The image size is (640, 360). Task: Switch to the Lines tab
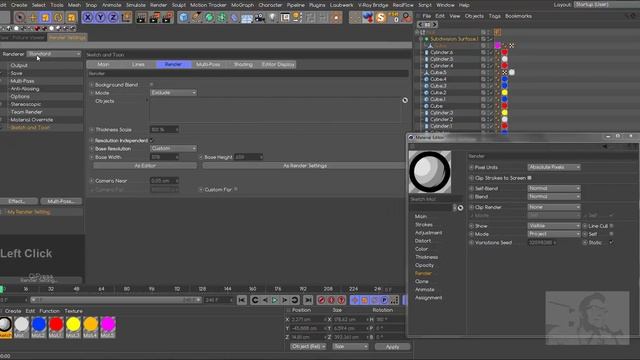[138, 64]
